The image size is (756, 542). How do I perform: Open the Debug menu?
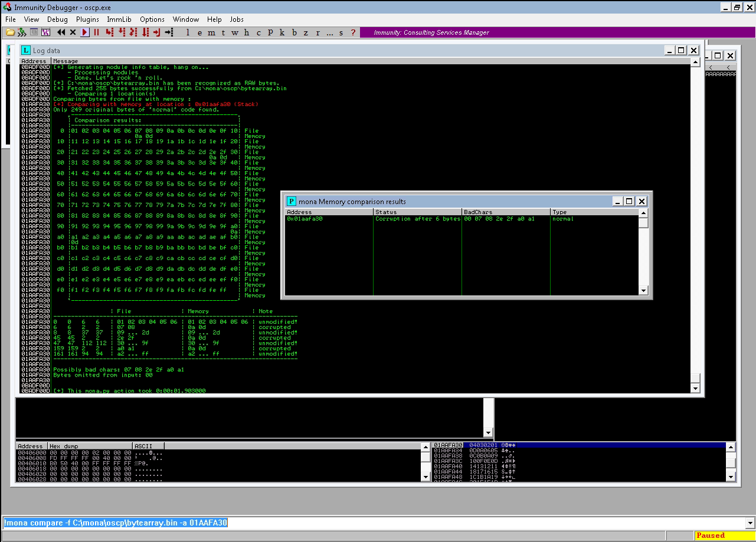point(57,19)
